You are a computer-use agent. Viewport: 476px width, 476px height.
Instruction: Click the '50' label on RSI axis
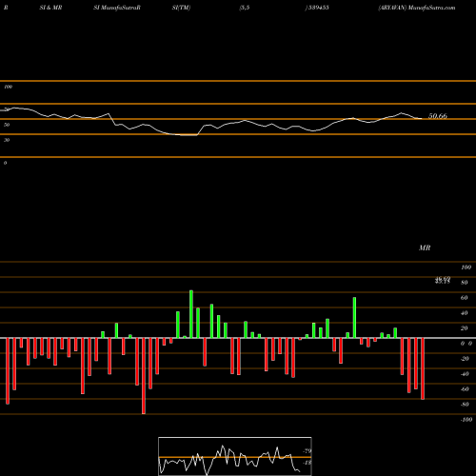[7, 125]
